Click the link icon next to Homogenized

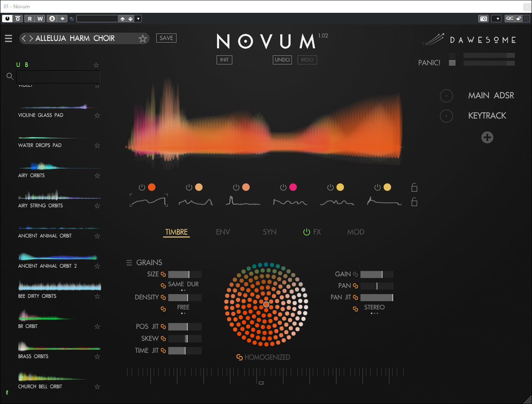point(239,357)
